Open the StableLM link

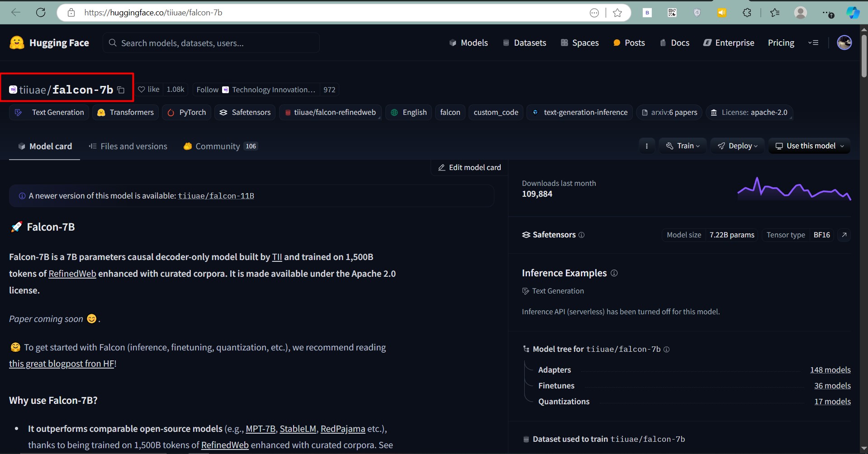coord(298,429)
